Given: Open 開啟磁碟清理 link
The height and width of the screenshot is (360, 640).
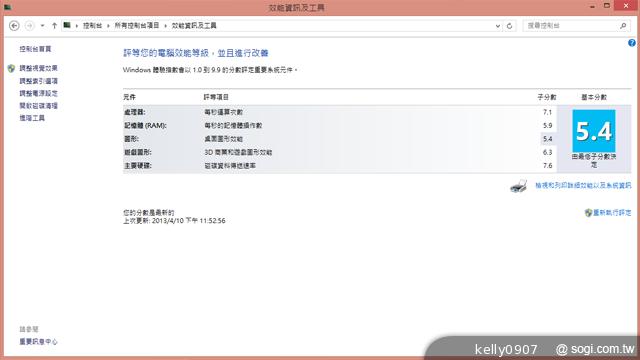Looking at the screenshot, I should coord(38,106).
